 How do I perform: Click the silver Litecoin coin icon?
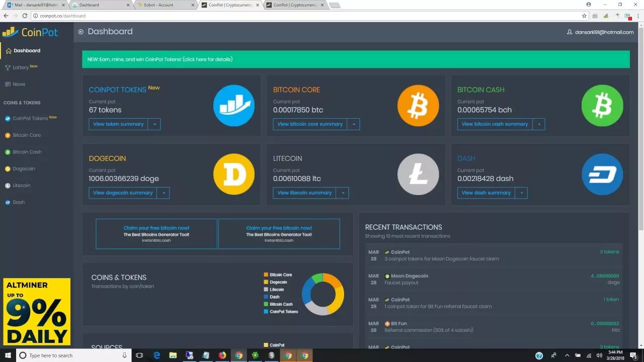[x=418, y=174]
